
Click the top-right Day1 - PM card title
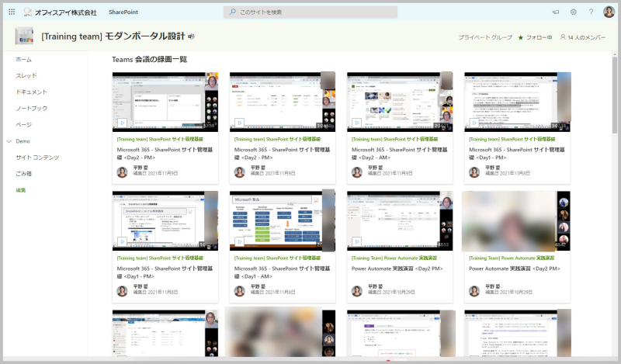click(517, 154)
